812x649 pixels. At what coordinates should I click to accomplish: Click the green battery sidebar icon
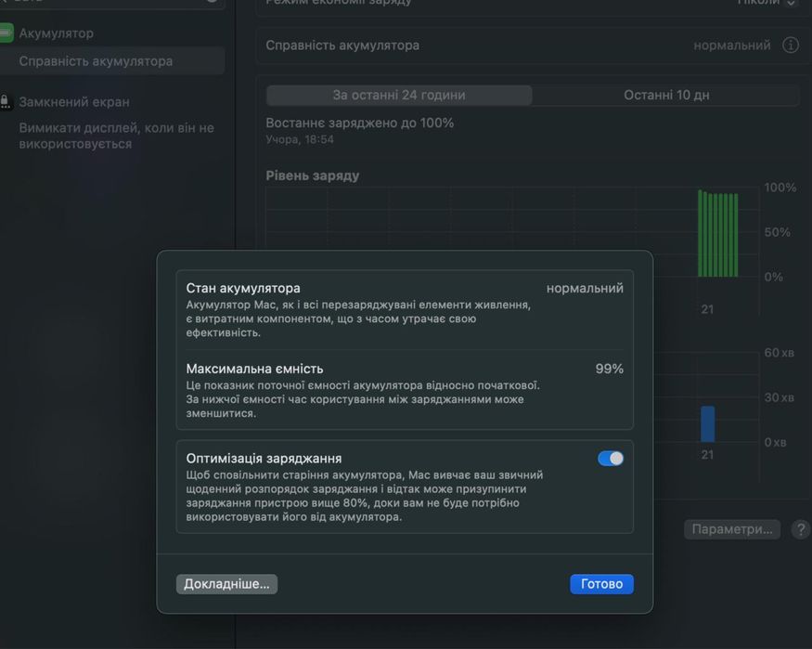[6, 33]
